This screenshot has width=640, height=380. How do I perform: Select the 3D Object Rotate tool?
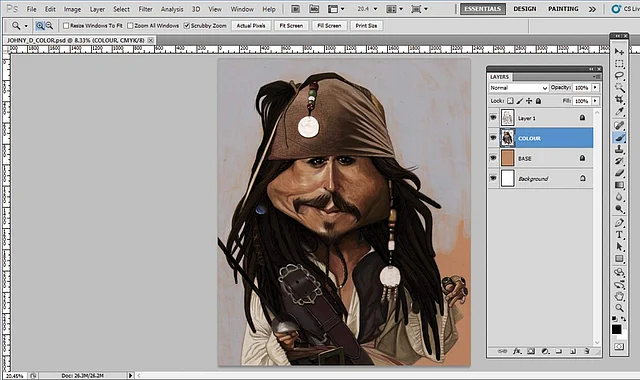pos(619,272)
